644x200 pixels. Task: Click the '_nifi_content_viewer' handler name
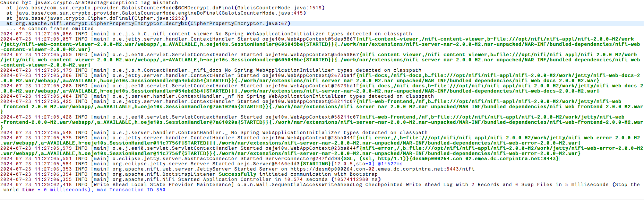181,34
